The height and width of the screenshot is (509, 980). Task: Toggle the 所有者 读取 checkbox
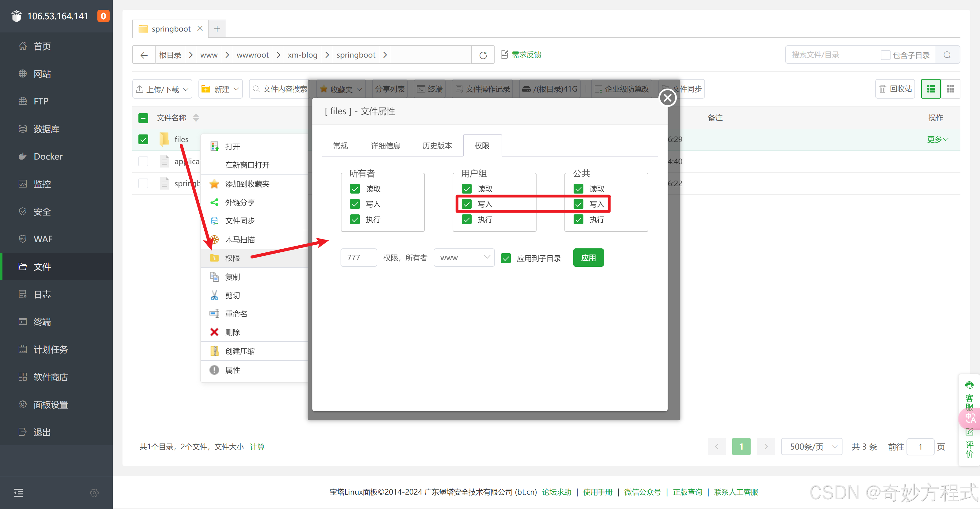(x=355, y=189)
